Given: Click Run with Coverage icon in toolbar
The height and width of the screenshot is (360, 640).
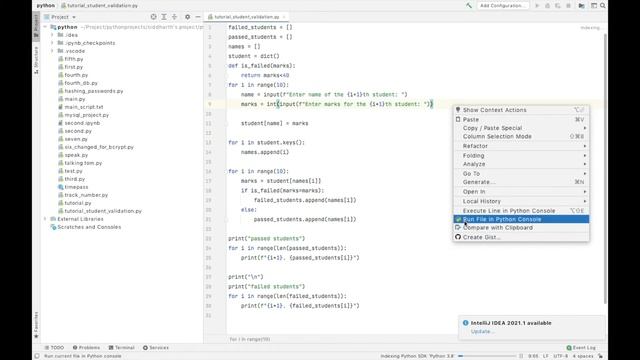Looking at the screenshot, I should tap(558, 6).
